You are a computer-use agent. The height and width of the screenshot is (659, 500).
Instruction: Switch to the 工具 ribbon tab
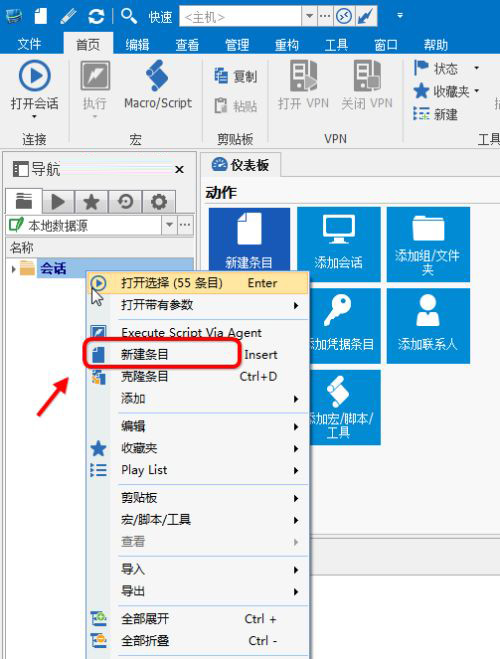[336, 44]
